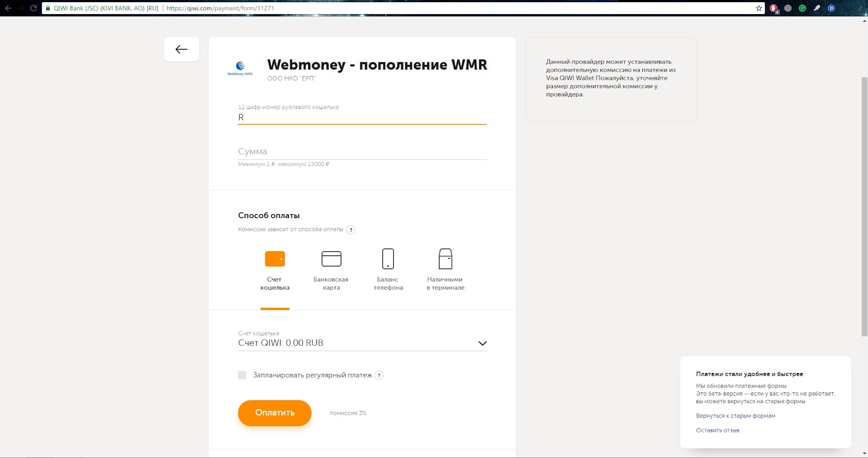Tick the schedule regular payment checkbox

[242, 375]
